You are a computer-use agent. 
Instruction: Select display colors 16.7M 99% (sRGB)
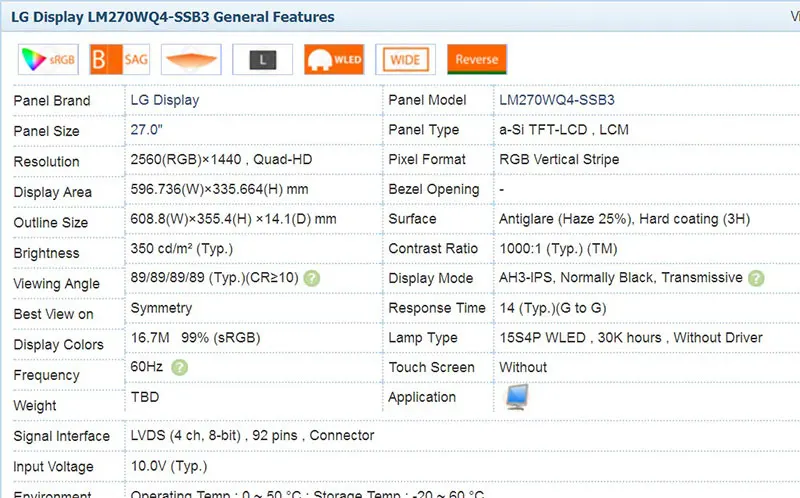195,338
